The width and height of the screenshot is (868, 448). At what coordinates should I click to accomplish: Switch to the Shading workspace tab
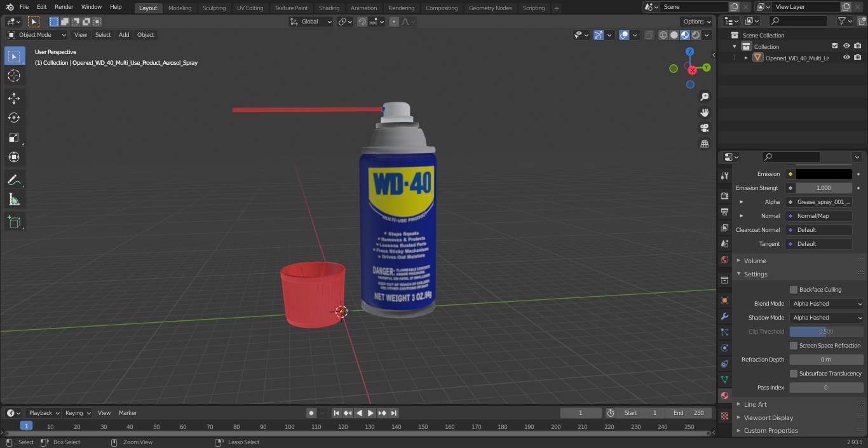click(329, 8)
